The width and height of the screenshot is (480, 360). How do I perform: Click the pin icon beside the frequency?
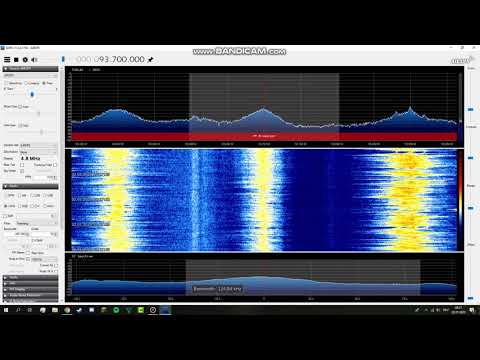click(151, 60)
